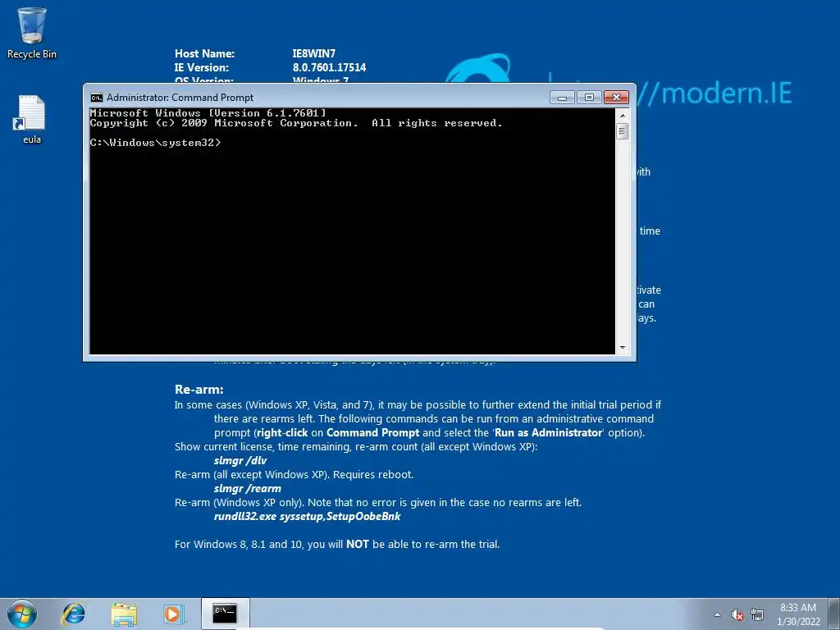840x630 pixels.
Task: Click the 'For Windows 8, 8.1 and 10' line
Action: [337, 545]
